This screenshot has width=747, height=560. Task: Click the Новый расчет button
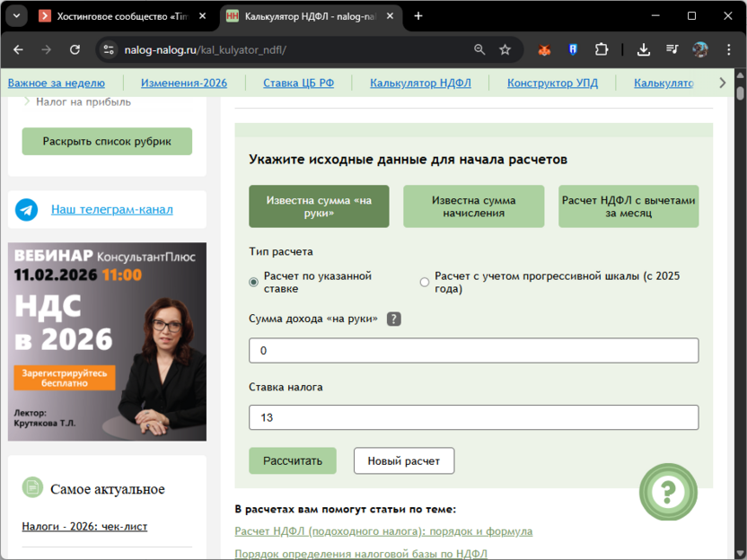click(x=404, y=461)
